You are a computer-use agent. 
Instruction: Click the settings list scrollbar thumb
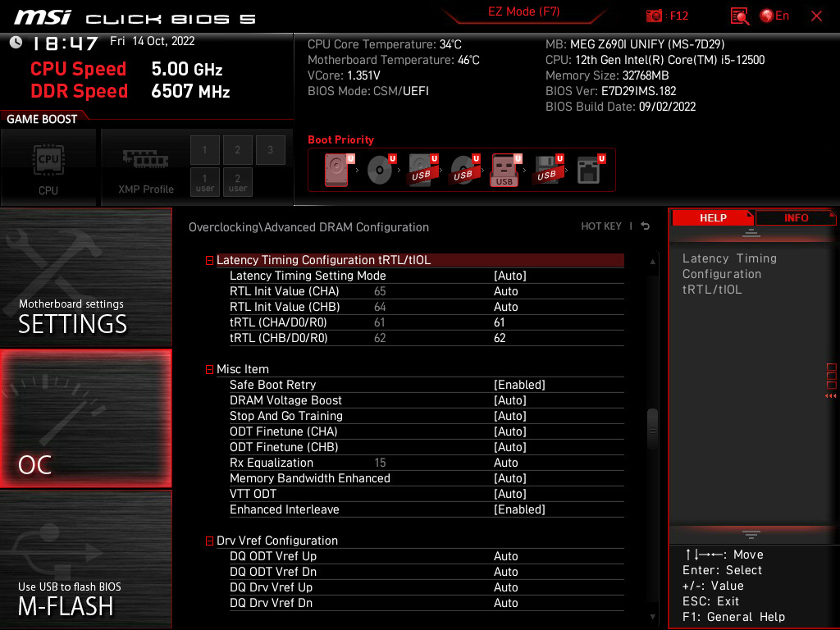(x=652, y=429)
